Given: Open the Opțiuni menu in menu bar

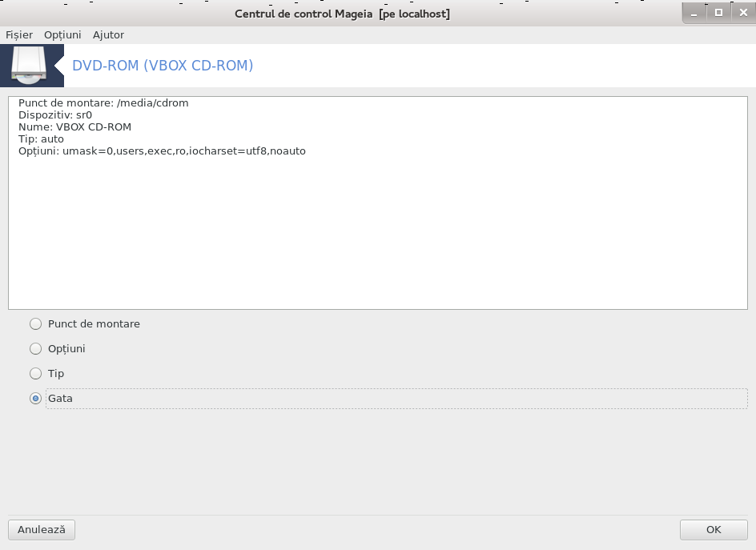Looking at the screenshot, I should coord(62,34).
